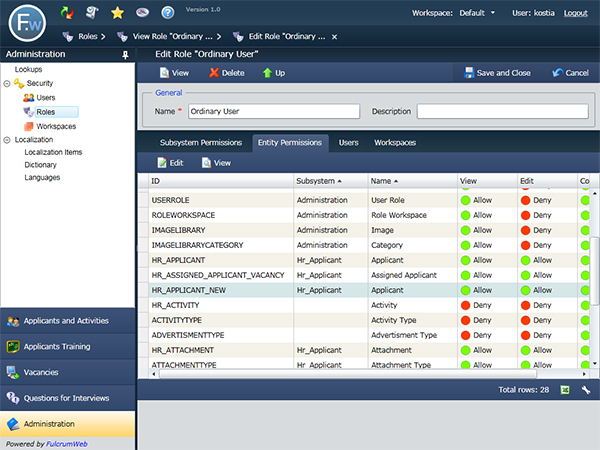Collapse the Security tree node

(x=7, y=83)
